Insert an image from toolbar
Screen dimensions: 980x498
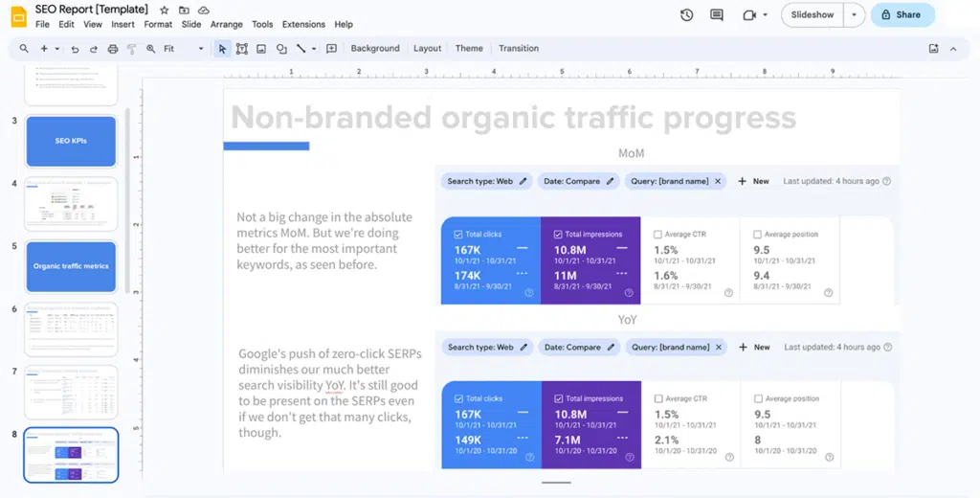(x=261, y=49)
